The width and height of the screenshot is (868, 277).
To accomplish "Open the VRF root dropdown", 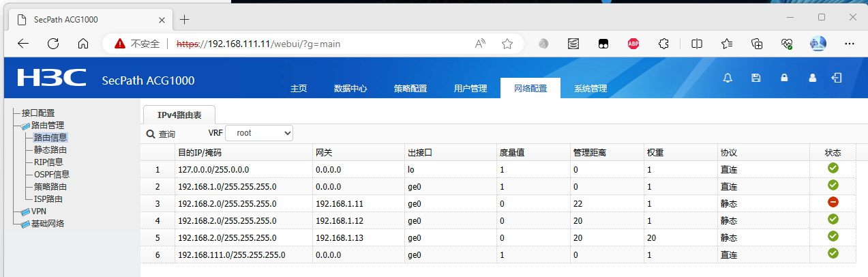I will tap(259, 133).
